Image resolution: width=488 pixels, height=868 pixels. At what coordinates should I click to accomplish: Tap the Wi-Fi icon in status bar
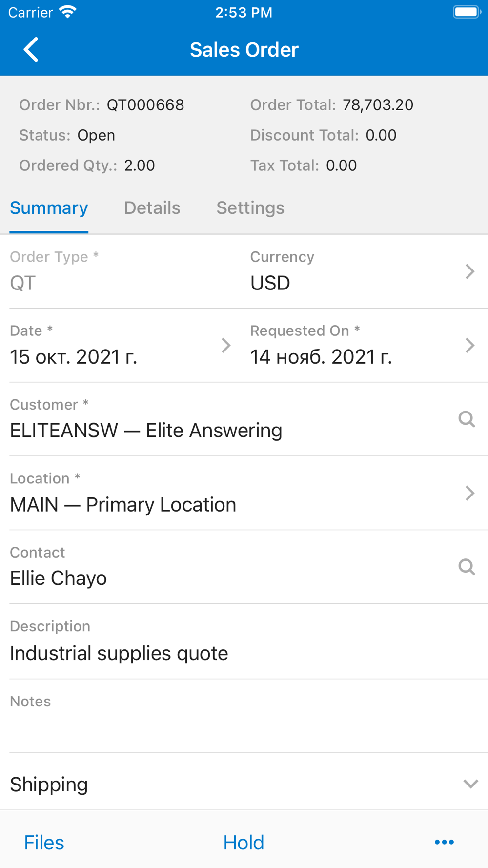pyautogui.click(x=68, y=12)
